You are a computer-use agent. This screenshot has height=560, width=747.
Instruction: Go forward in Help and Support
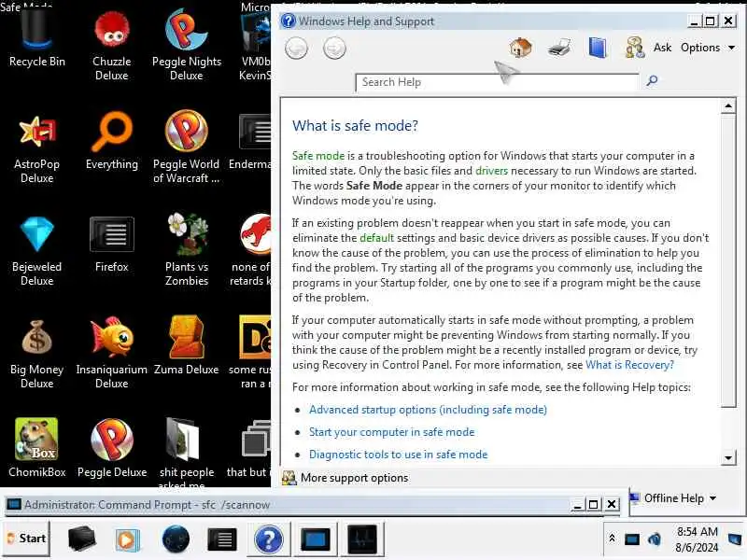pyautogui.click(x=334, y=49)
